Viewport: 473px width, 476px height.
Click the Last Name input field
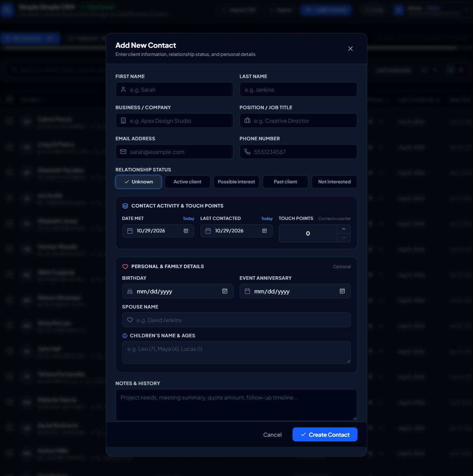(x=298, y=89)
